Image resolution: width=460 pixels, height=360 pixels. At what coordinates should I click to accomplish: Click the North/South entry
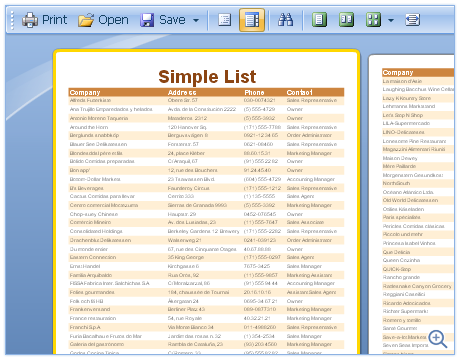point(396,183)
